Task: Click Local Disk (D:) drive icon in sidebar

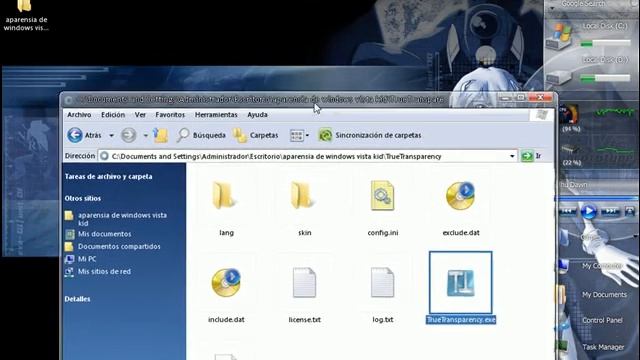Action: [x=559, y=77]
